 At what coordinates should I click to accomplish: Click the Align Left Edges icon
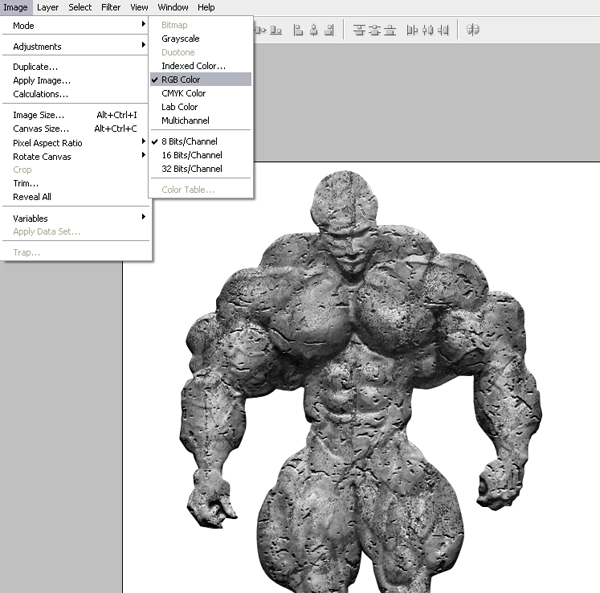click(298, 30)
